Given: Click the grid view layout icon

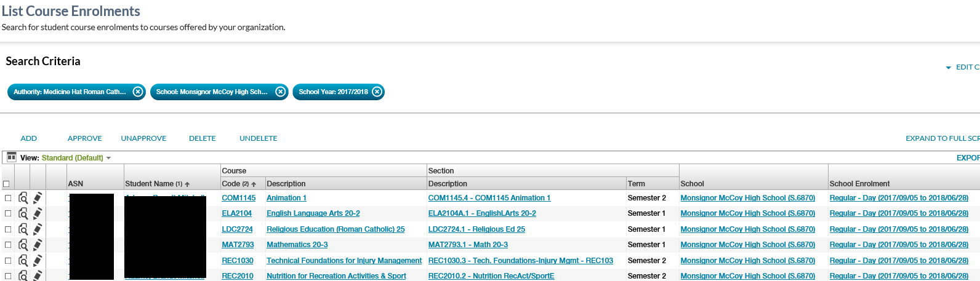Looking at the screenshot, I should tap(11, 157).
